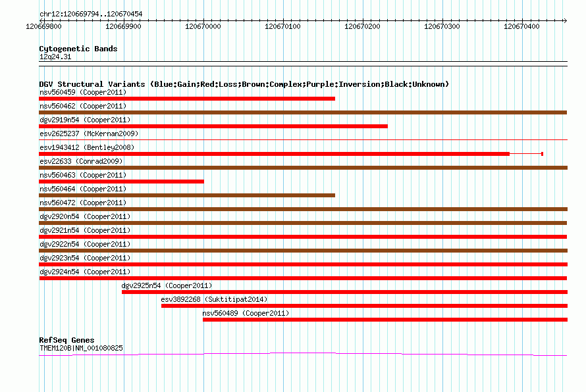Image resolution: width=586 pixels, height=392 pixels.
Task: Select the red nsv560459 loss bar
Action: (x=187, y=99)
